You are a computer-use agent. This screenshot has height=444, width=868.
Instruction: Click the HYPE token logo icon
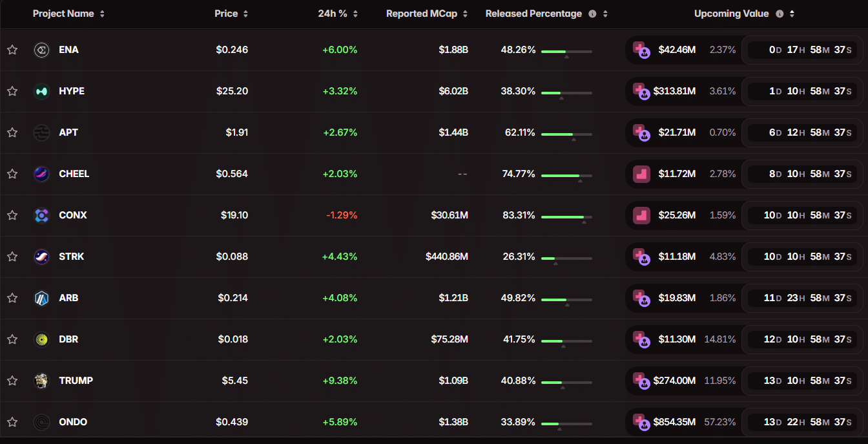pyautogui.click(x=41, y=91)
